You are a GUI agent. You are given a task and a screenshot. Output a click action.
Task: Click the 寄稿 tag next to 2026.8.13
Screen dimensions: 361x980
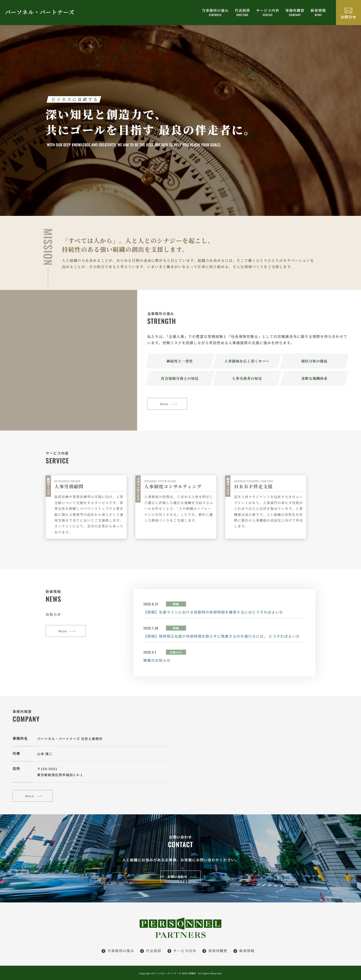[176, 604]
